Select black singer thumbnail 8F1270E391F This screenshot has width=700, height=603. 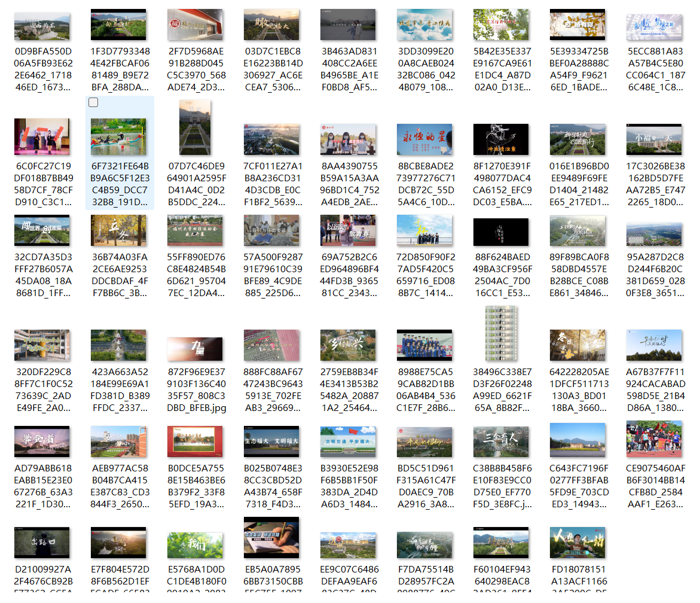point(501,139)
